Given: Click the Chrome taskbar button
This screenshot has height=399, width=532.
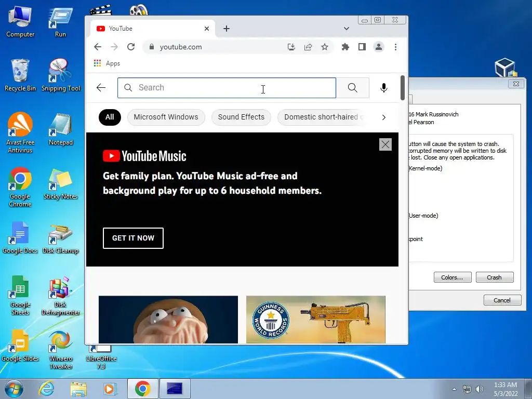Looking at the screenshot, I should [x=142, y=389].
